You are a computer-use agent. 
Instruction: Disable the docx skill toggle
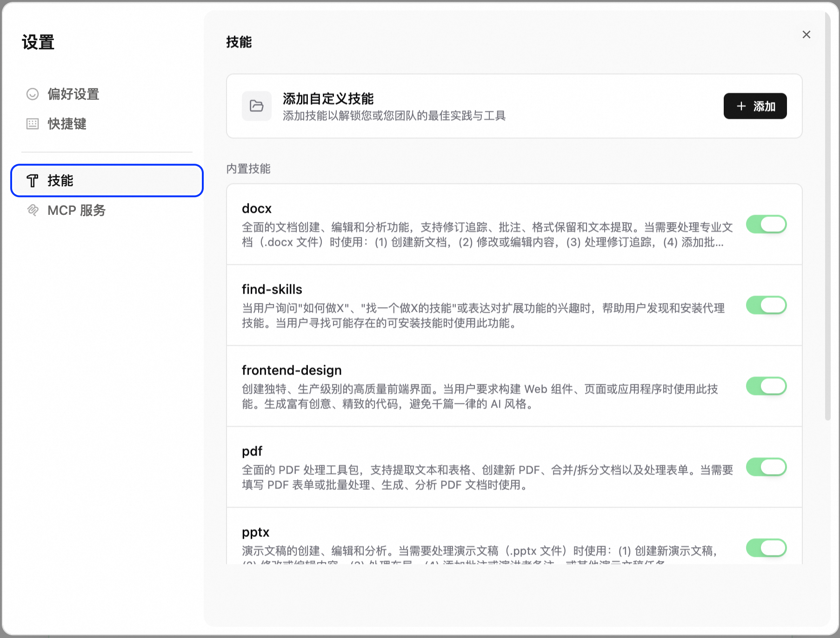pos(766,225)
